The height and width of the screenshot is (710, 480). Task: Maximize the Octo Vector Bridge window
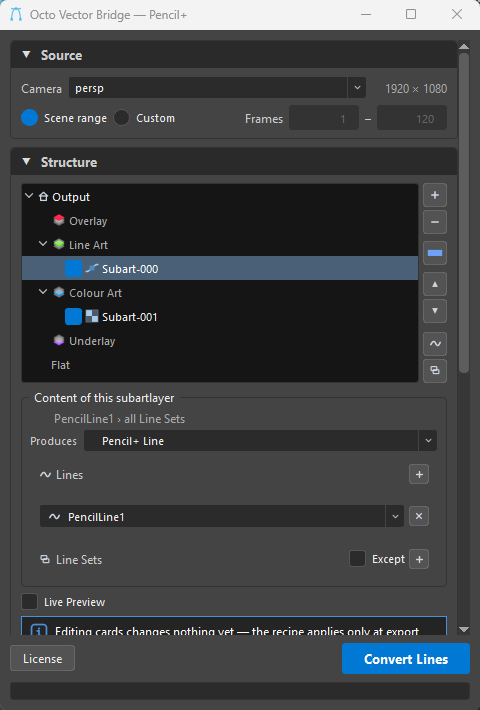(411, 14)
